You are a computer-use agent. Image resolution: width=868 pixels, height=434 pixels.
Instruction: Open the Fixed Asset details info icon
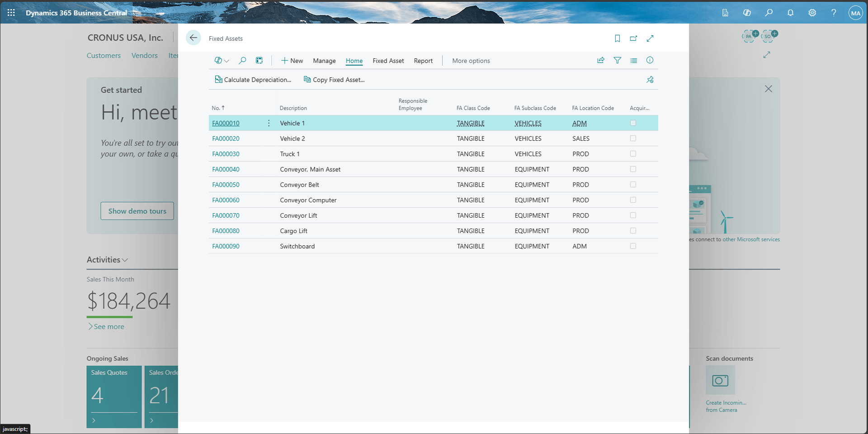click(650, 60)
